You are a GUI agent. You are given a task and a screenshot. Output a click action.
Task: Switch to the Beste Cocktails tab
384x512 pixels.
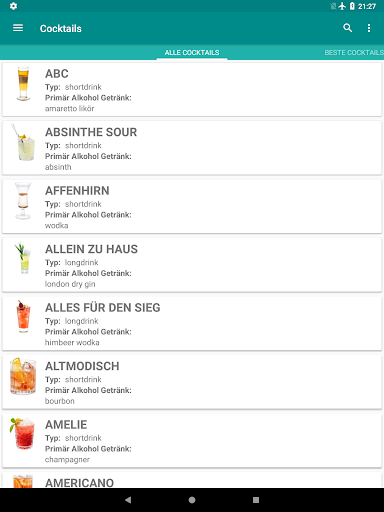click(354, 52)
